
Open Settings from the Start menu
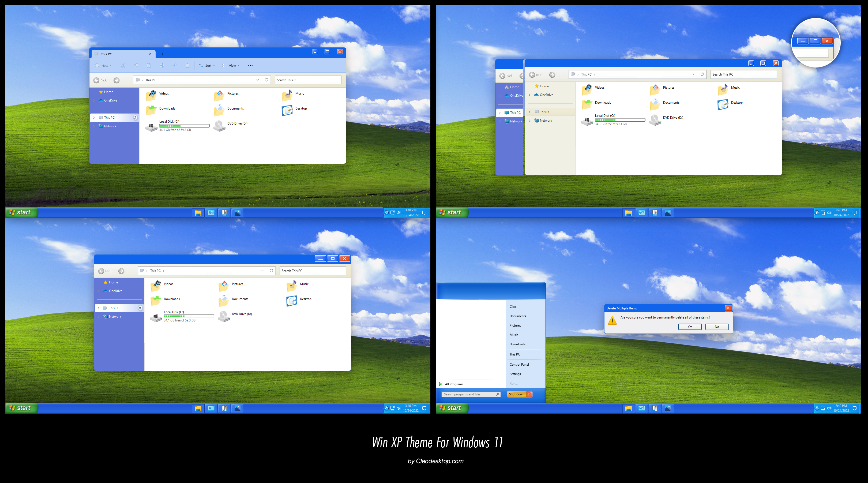515,374
